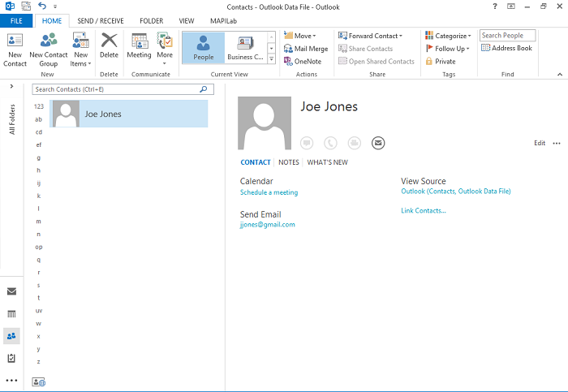The image size is (568, 392).
Task: Send instant message to Joe Jones
Action: [x=307, y=143]
